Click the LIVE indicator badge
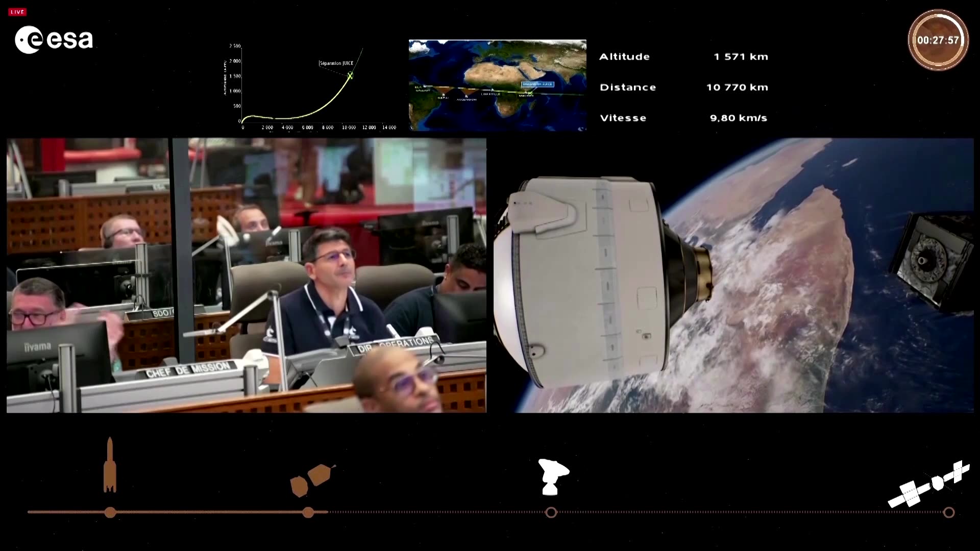The height and width of the screenshot is (551, 980). tap(17, 11)
